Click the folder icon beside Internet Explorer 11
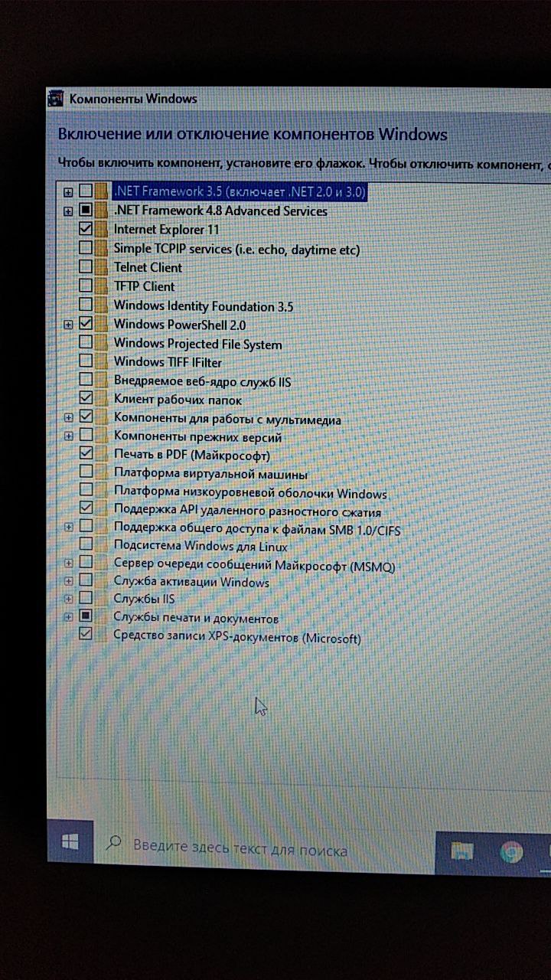The width and height of the screenshot is (551, 980). coord(102,229)
